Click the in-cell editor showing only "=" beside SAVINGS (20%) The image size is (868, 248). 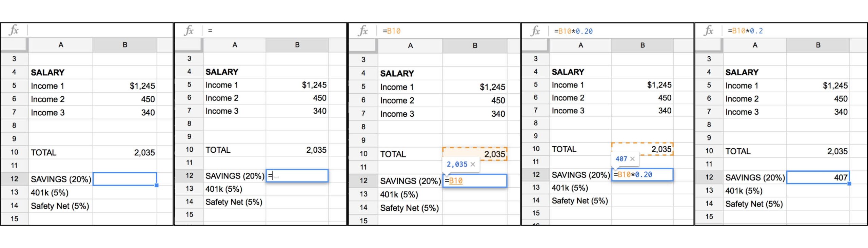297,176
